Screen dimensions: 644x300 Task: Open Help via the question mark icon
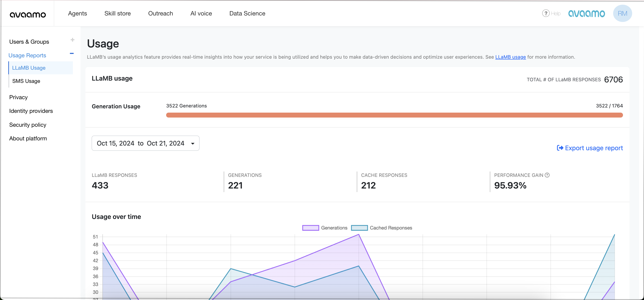click(x=546, y=13)
